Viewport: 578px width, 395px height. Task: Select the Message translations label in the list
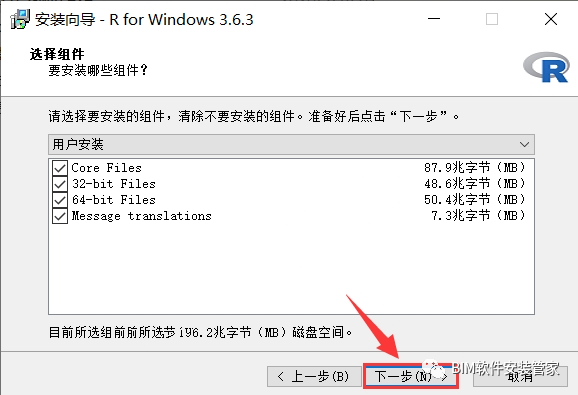click(142, 216)
